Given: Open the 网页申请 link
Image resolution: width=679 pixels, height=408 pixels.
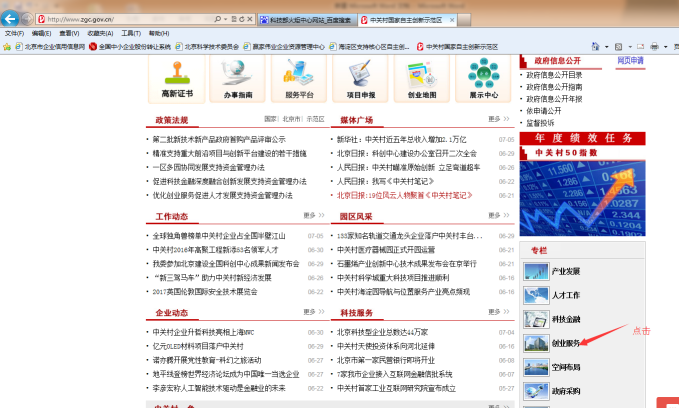Looking at the screenshot, I should 630,61.
